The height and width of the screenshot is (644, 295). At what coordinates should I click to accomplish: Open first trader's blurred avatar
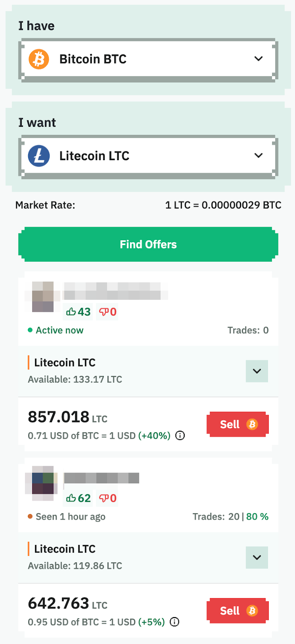coord(43,297)
